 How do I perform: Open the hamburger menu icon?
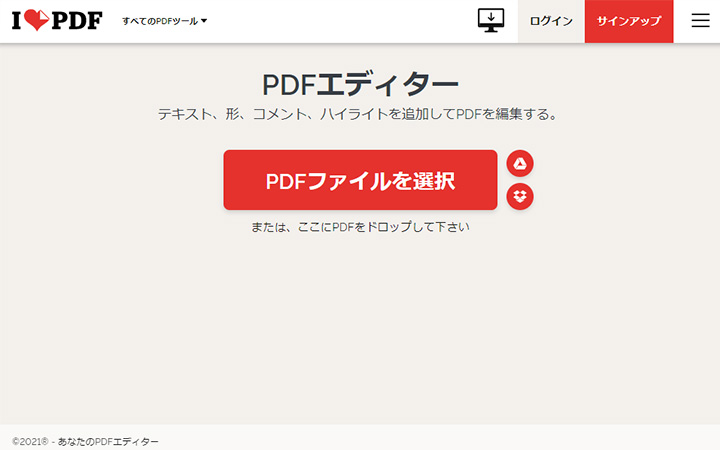(700, 21)
